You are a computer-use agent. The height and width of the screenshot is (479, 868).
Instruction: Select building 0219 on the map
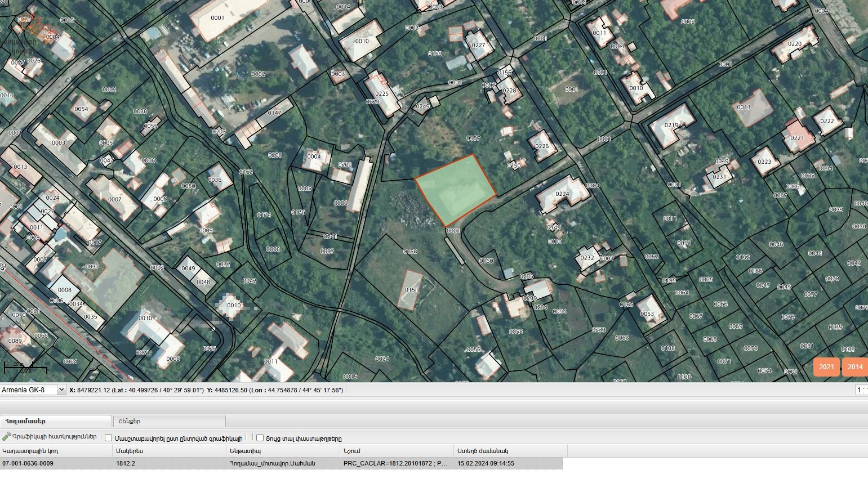[x=671, y=126]
